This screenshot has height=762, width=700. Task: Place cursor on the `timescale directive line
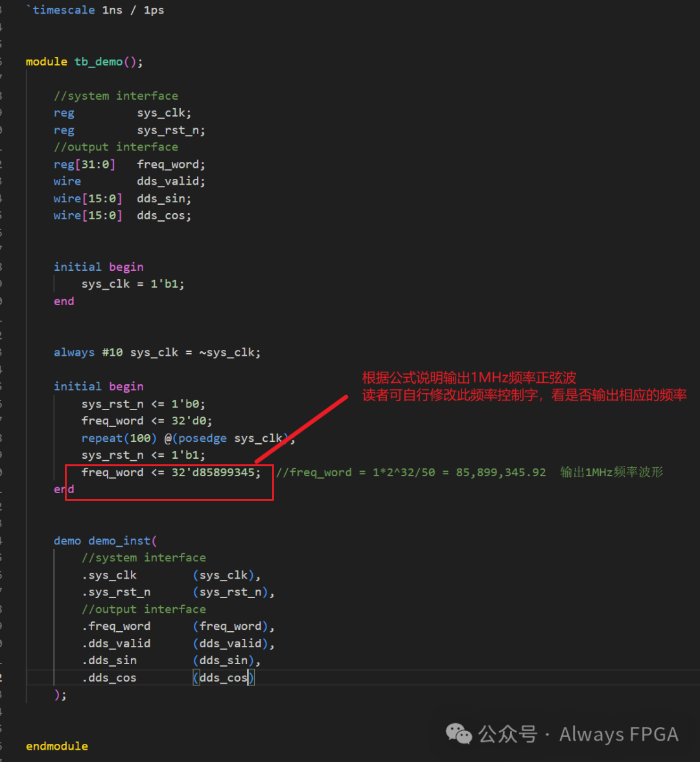pyautogui.click(x=95, y=10)
